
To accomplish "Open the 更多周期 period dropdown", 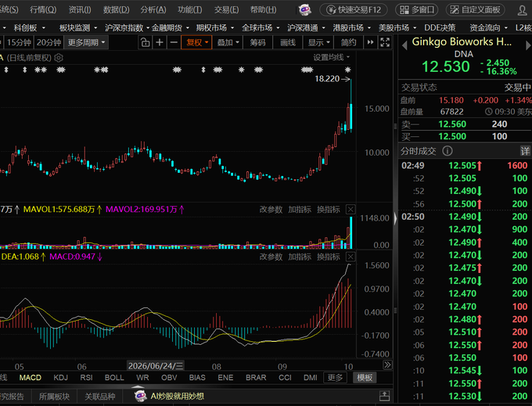I will point(86,43).
